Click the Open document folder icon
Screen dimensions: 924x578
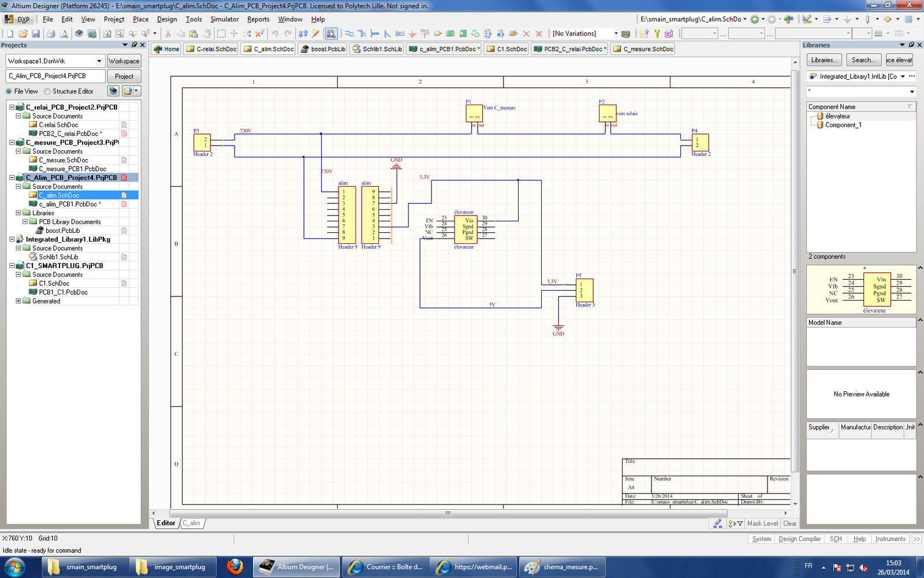pos(23,34)
